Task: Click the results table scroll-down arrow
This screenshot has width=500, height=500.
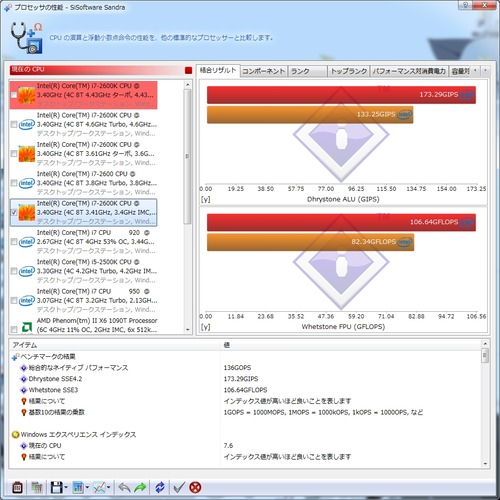Action: pos(485,464)
